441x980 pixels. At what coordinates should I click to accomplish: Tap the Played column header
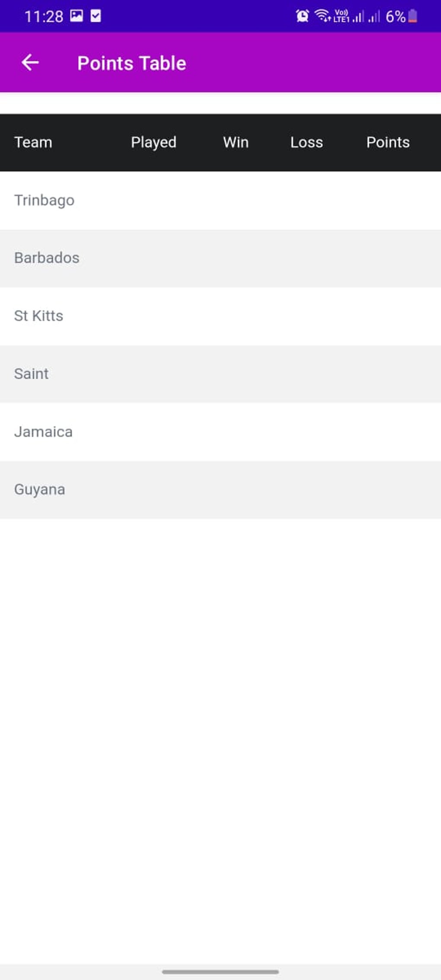153,142
